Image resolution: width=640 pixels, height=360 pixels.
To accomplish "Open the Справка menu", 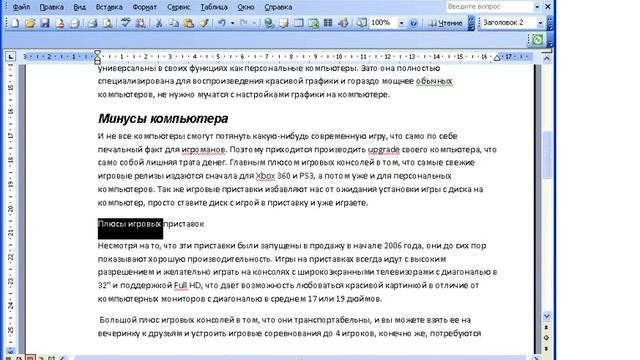I will [x=278, y=7].
